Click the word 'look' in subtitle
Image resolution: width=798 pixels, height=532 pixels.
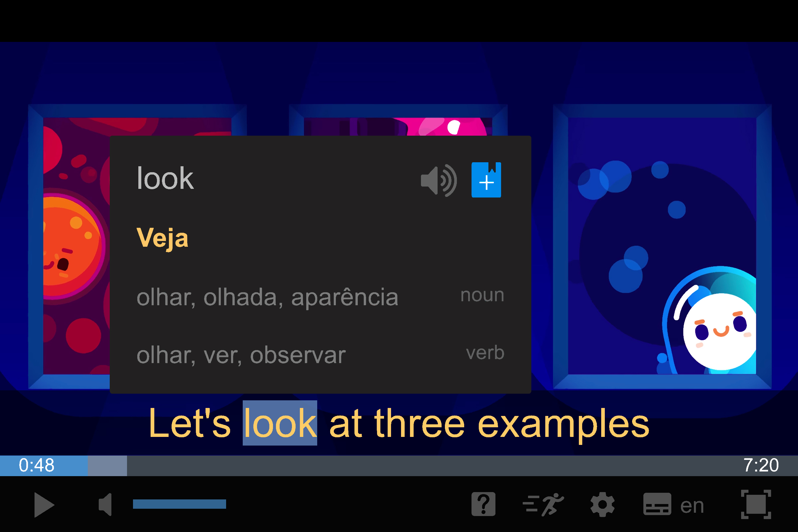tap(280, 423)
